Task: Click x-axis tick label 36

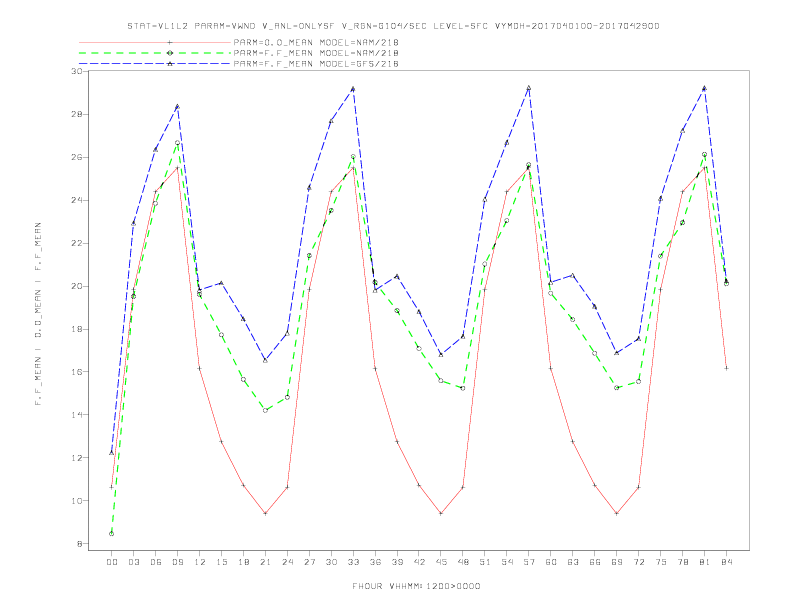Action: click(375, 562)
